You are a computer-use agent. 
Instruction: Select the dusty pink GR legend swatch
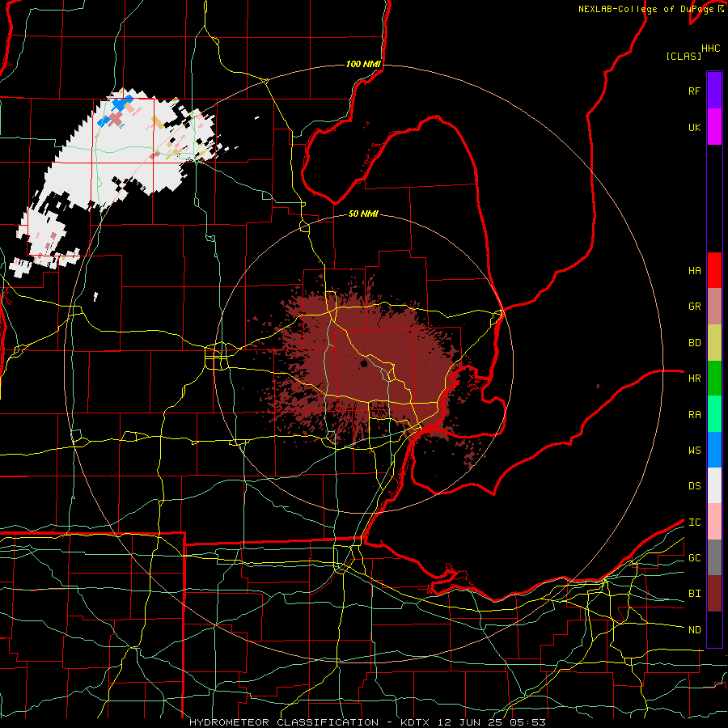714,307
